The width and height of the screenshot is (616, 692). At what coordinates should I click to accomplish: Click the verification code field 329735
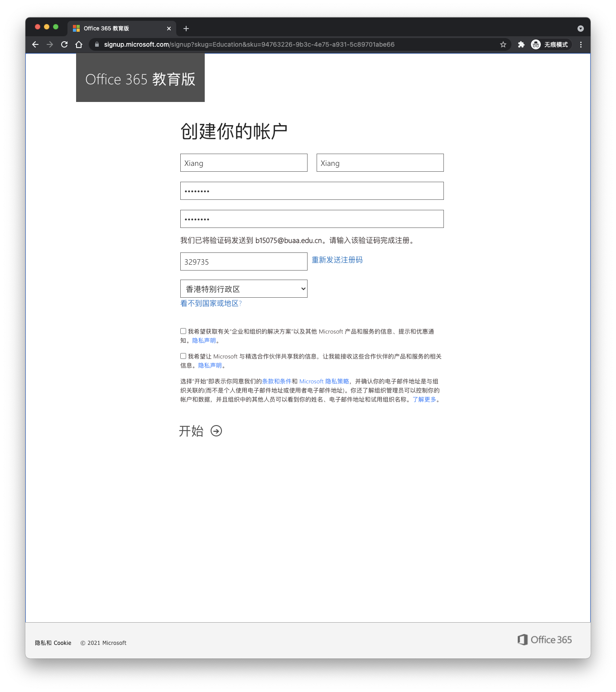coord(244,261)
